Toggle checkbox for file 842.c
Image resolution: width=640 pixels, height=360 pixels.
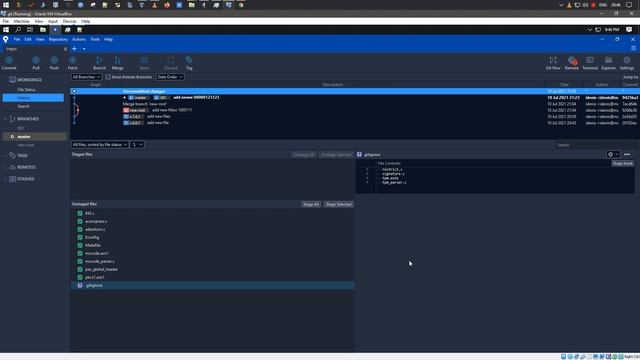80,213
